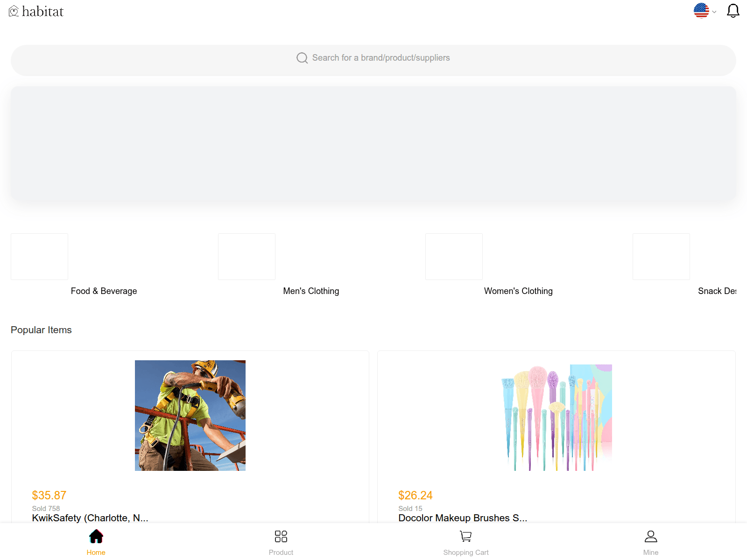Click the $35.87 price
Screen dimensions: 747x560
[x=49, y=495]
